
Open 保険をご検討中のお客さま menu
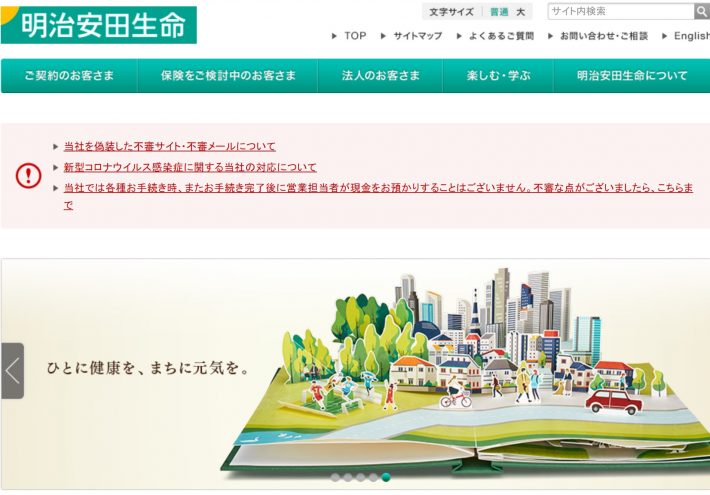tap(228, 76)
